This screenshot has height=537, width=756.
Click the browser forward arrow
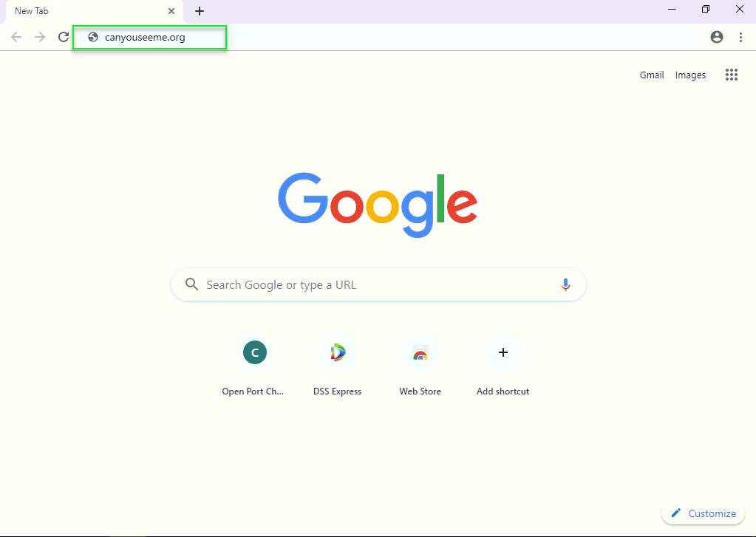(39, 37)
